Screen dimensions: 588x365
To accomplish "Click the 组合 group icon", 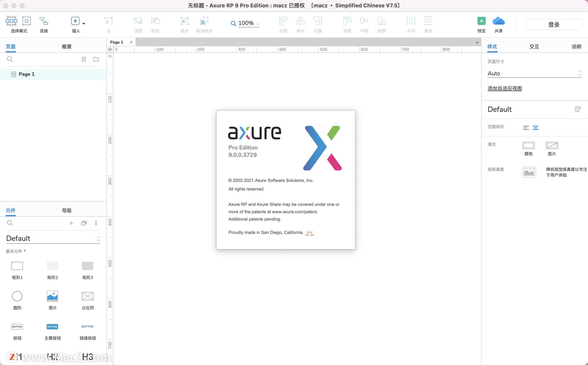I will (x=184, y=21).
